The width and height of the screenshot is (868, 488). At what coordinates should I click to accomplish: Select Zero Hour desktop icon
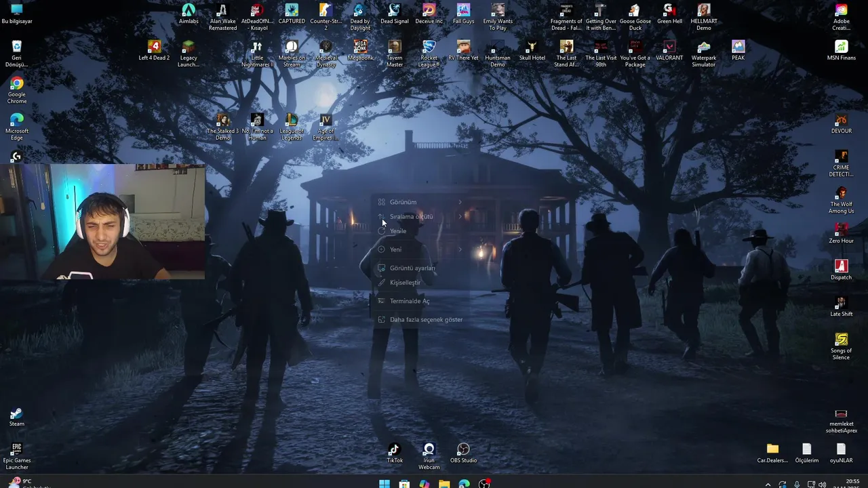point(841,233)
